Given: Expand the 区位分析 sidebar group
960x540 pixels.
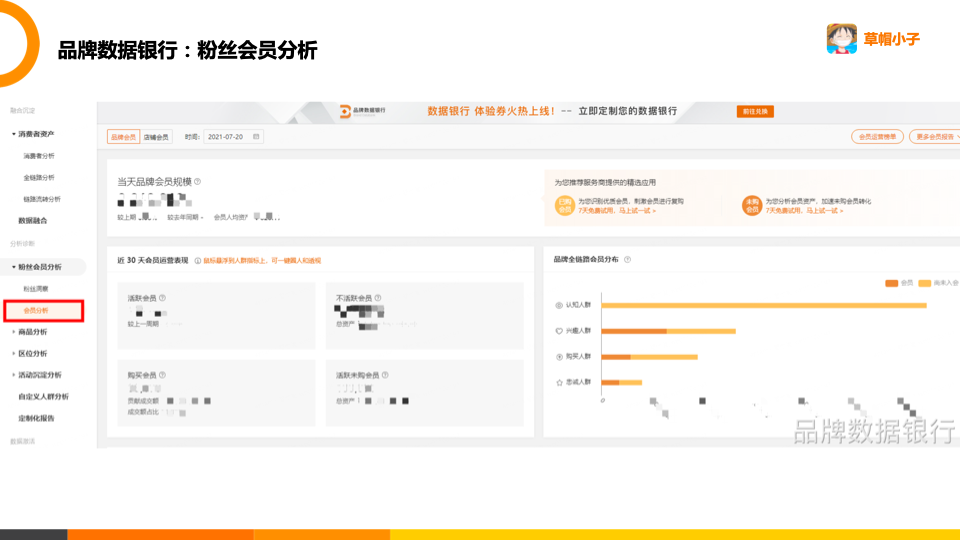Looking at the screenshot, I should [x=14, y=353].
